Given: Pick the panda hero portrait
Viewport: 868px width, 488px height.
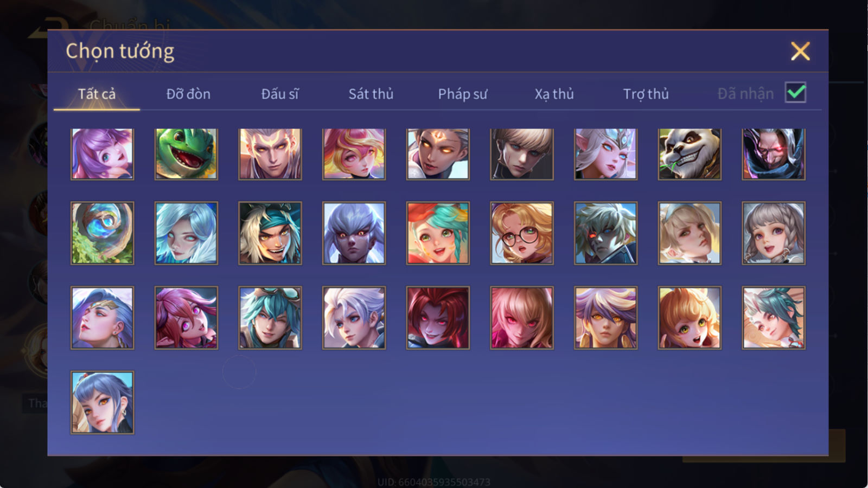Looking at the screenshot, I should click(x=690, y=154).
